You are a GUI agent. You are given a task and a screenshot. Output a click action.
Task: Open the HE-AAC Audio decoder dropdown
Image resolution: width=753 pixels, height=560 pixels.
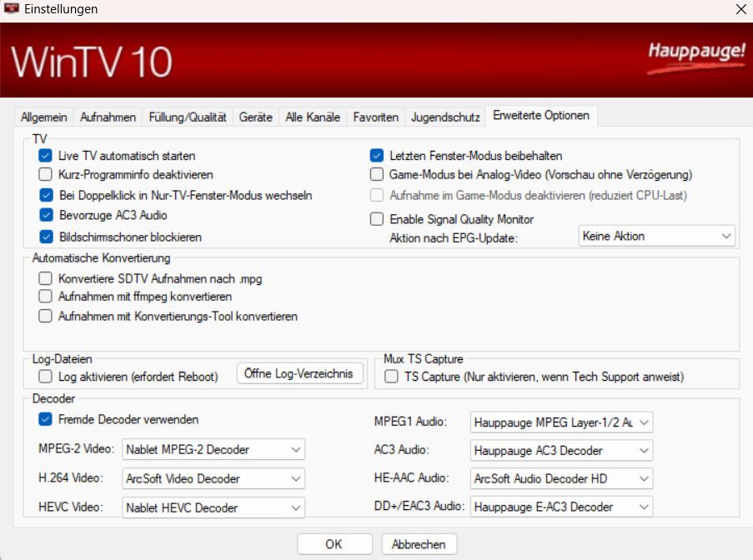click(561, 478)
